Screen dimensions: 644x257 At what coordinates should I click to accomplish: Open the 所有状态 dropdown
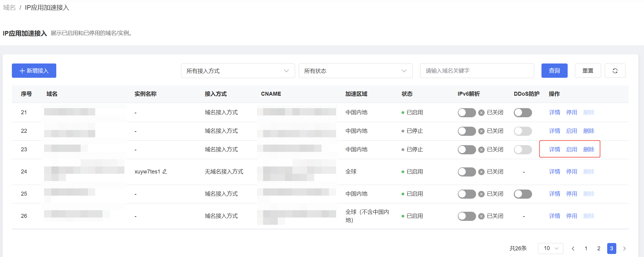tap(356, 71)
